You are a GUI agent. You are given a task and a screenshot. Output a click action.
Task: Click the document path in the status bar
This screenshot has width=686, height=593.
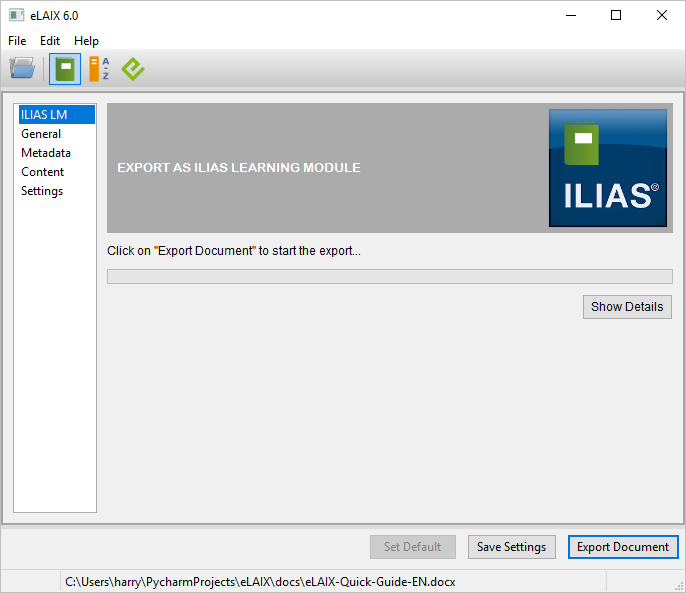(260, 582)
